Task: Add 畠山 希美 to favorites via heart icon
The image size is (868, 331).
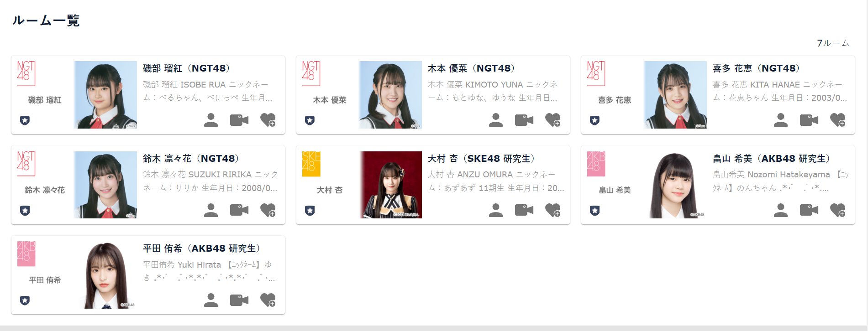Action: [838, 210]
